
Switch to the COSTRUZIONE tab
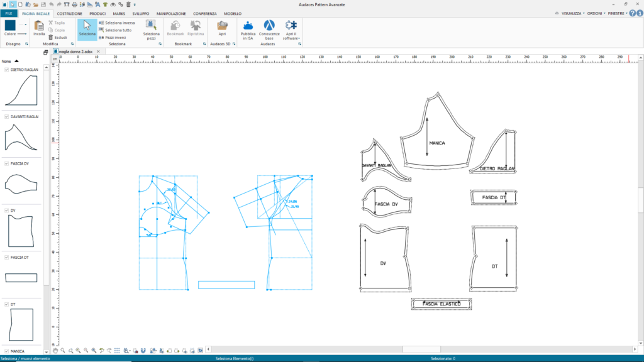pyautogui.click(x=69, y=14)
